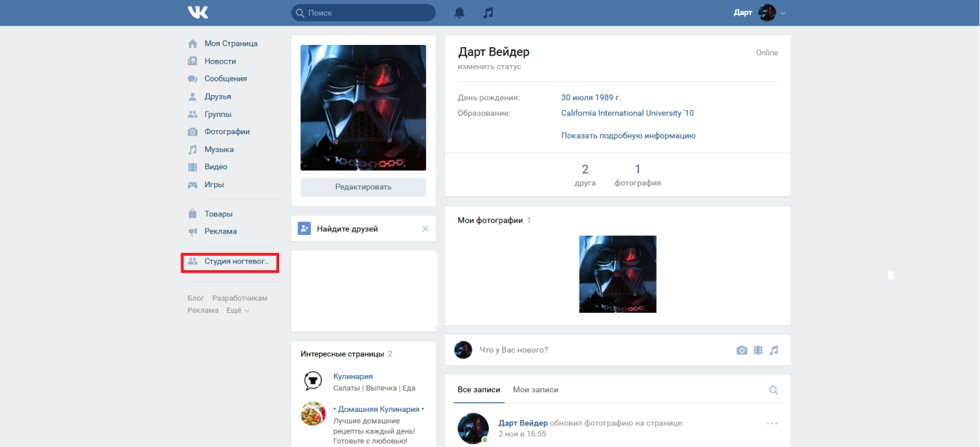Click Интересные страницы header
Viewport: 980px width, 447px height.
click(342, 353)
